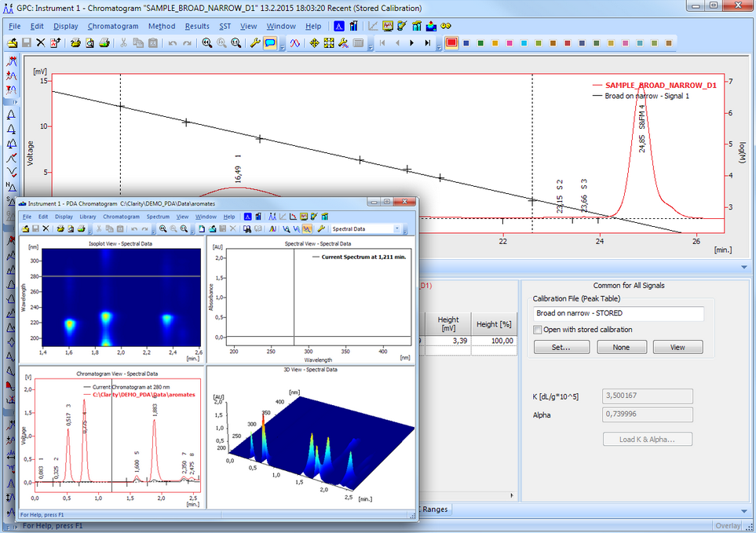The width and height of the screenshot is (756, 533).
Task: Expand toolbar options arrow after speech-bubble icon
Action: pos(282,47)
